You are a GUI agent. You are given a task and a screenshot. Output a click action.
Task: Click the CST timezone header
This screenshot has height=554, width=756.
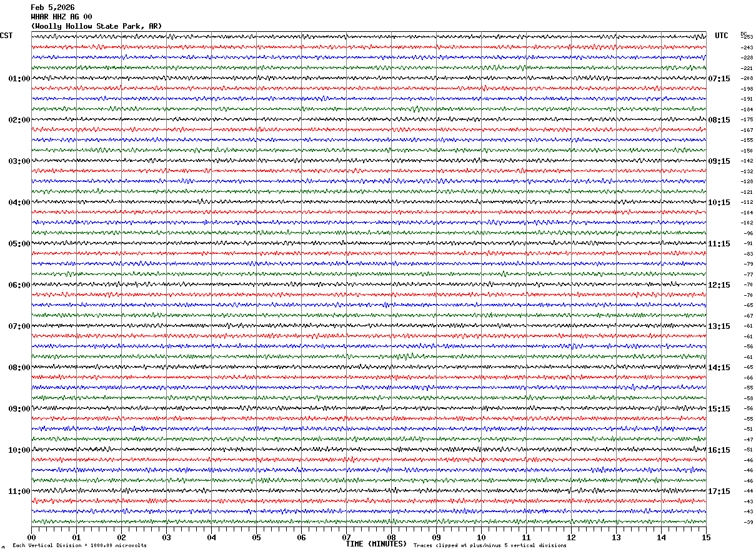coord(6,36)
